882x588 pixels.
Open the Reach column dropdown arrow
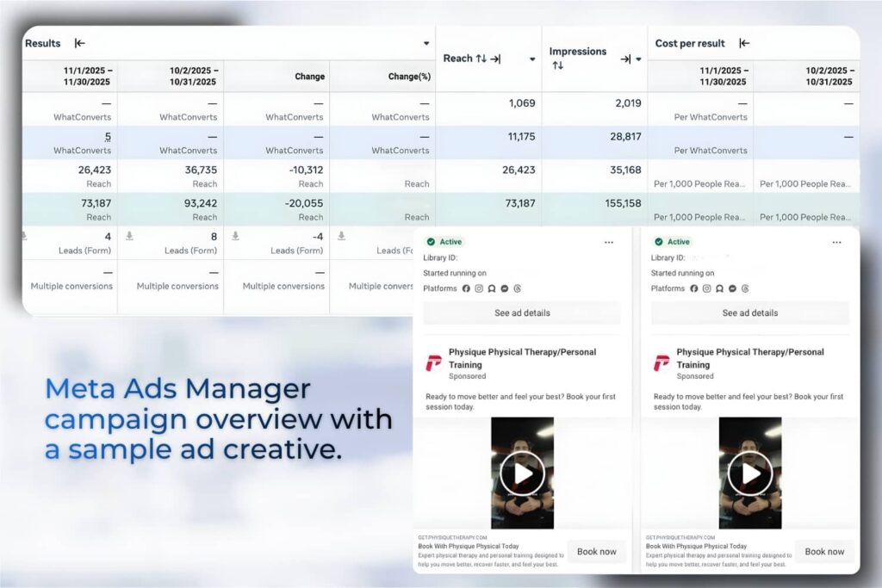(531, 58)
